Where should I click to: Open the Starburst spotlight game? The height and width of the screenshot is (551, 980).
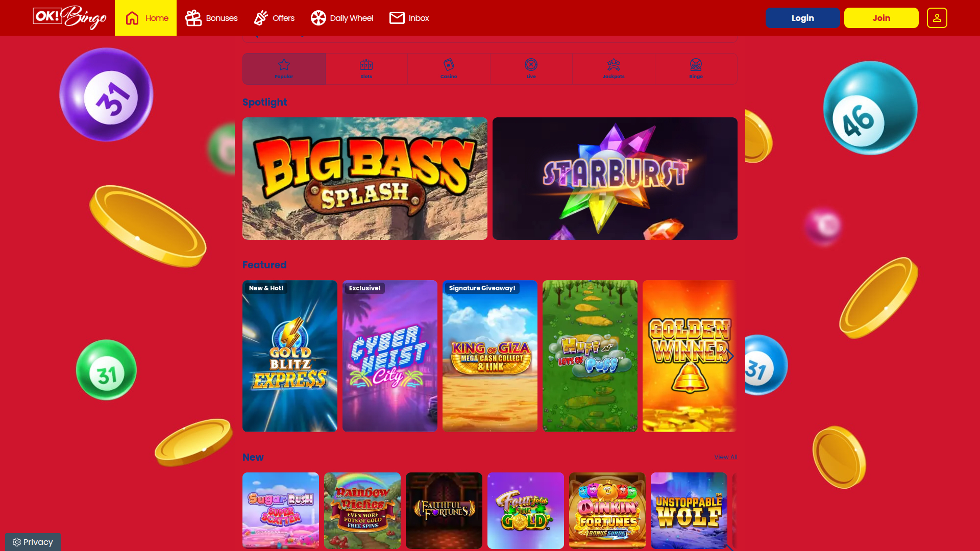(615, 178)
